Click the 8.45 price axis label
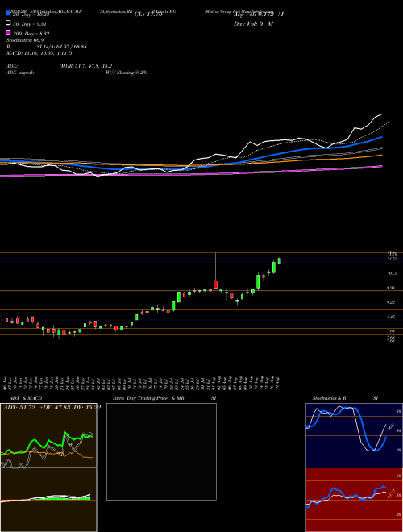 click(x=392, y=317)
